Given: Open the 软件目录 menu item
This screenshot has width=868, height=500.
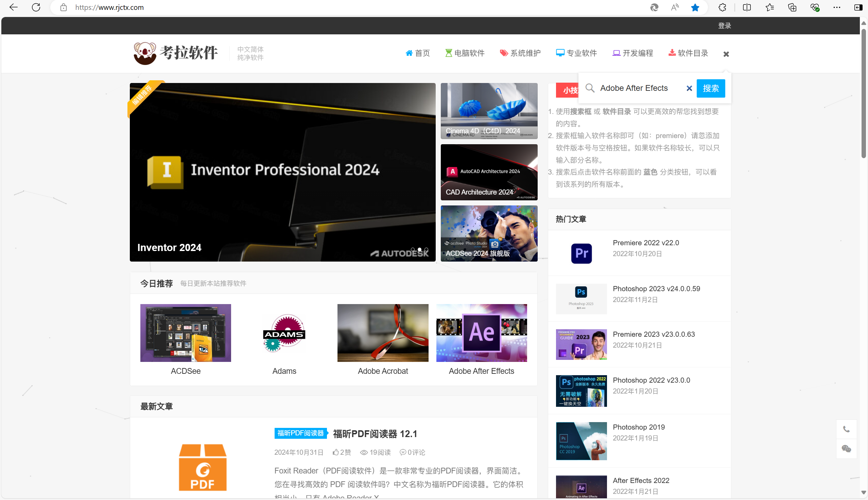Looking at the screenshot, I should pyautogui.click(x=688, y=53).
